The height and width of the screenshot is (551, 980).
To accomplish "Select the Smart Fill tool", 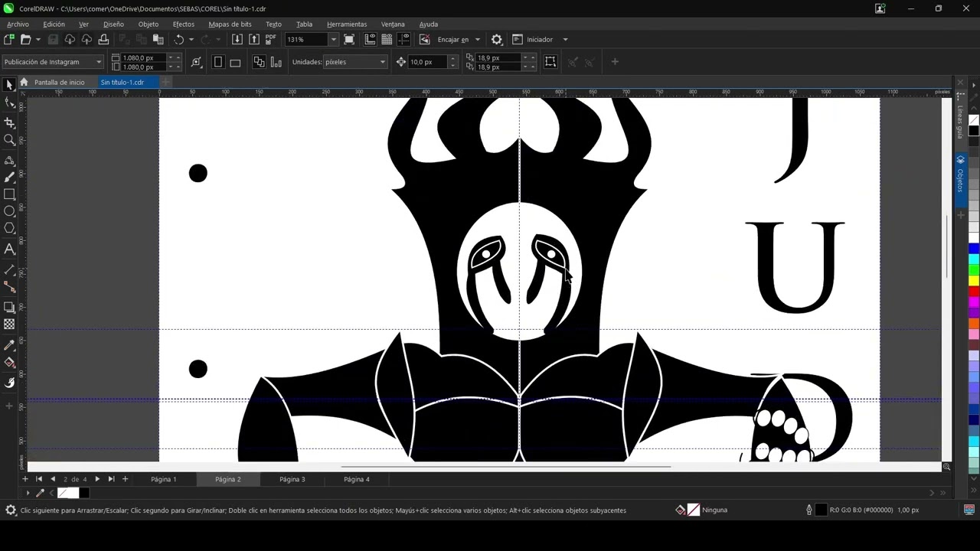I will 9,383.
